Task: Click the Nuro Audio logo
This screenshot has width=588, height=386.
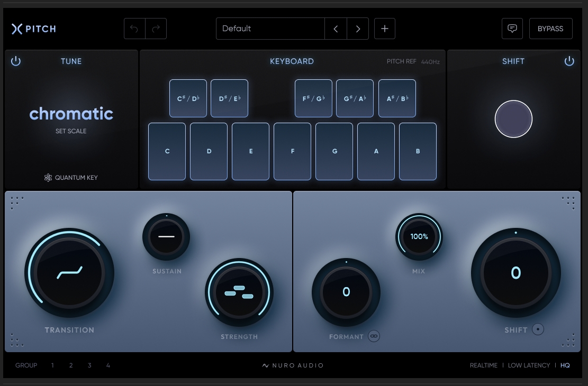Action: click(x=293, y=365)
